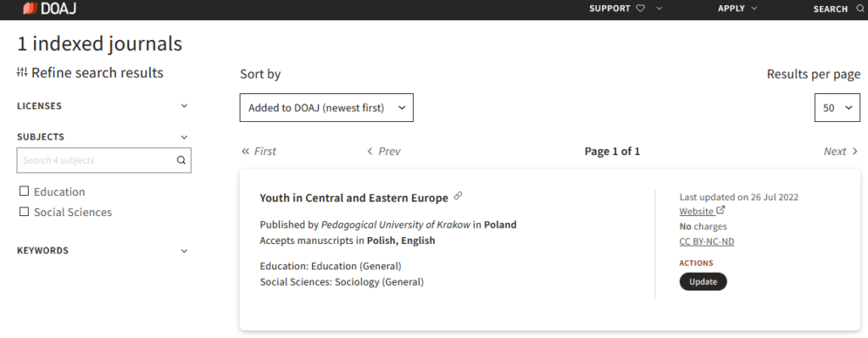The width and height of the screenshot is (868, 338).
Task: Click the DOAJ logo icon
Action: [x=30, y=8]
